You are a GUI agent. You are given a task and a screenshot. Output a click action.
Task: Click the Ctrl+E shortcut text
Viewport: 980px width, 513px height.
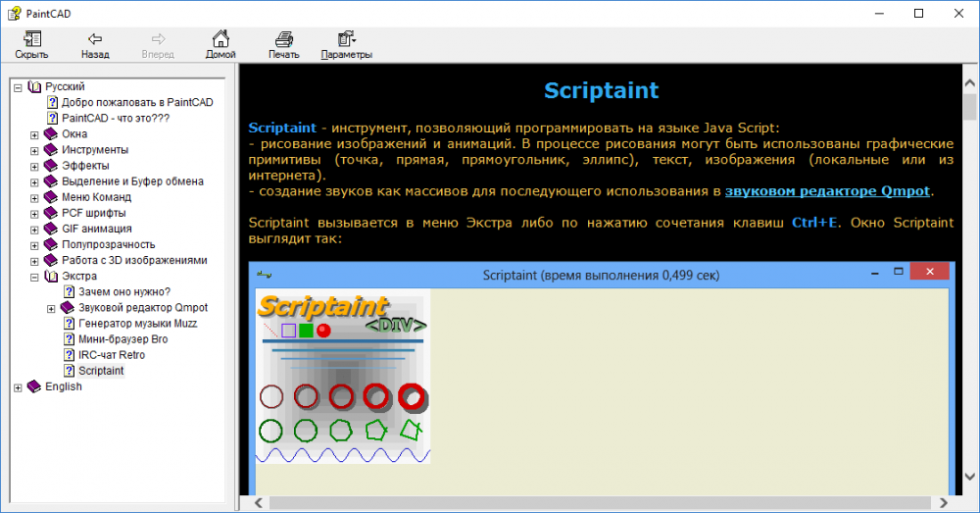tap(814, 223)
